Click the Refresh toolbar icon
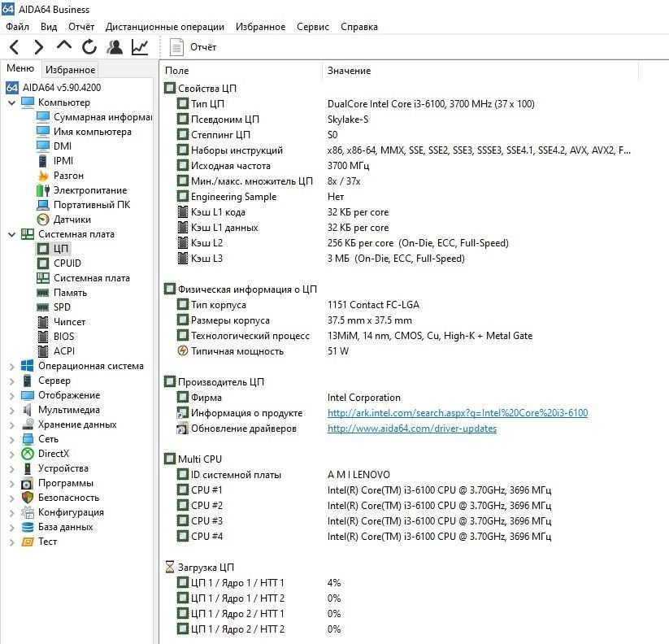 click(x=89, y=47)
